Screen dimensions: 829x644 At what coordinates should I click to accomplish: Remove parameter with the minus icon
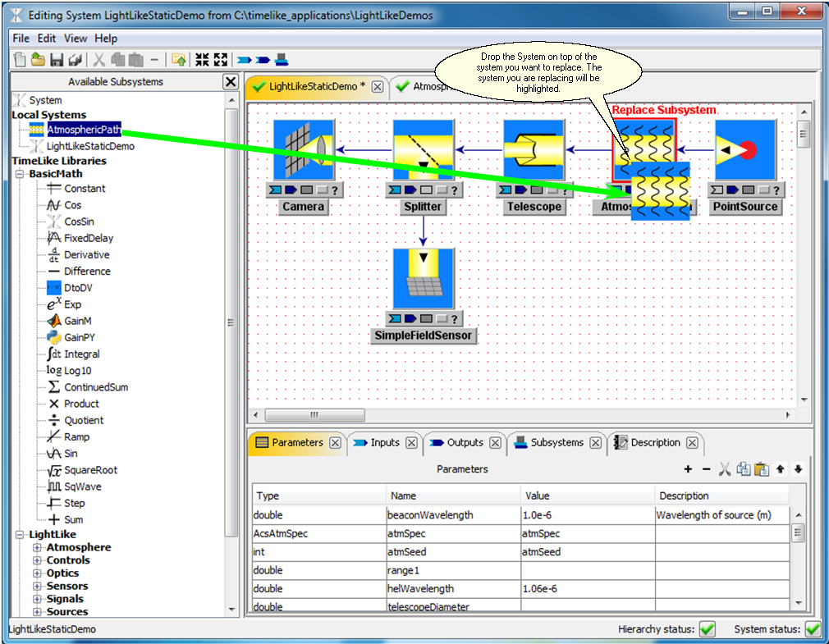[x=707, y=469]
